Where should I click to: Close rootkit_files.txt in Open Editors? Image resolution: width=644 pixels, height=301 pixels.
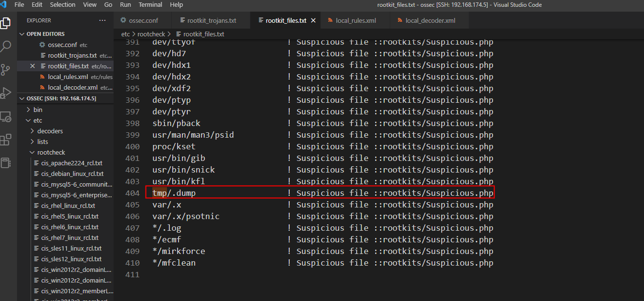33,66
